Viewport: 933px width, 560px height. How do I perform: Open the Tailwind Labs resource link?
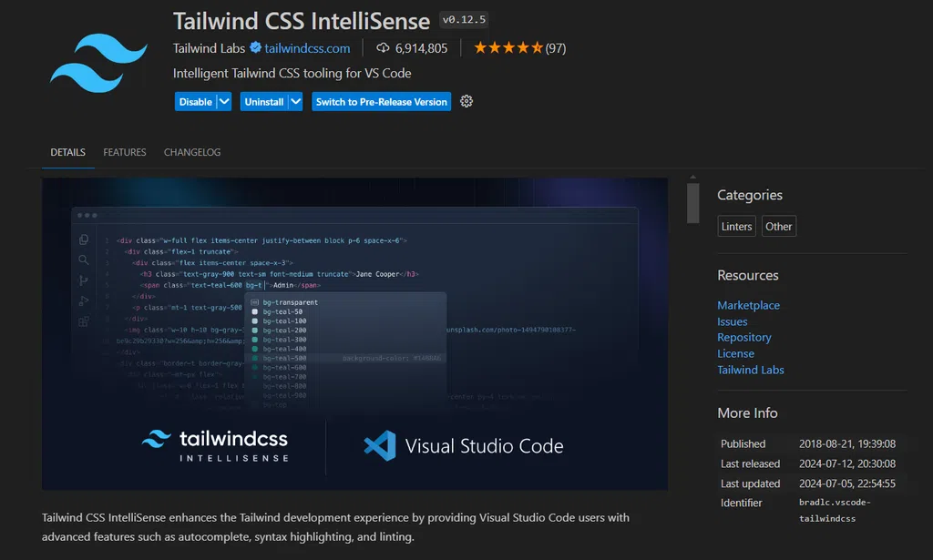pyautogui.click(x=751, y=370)
